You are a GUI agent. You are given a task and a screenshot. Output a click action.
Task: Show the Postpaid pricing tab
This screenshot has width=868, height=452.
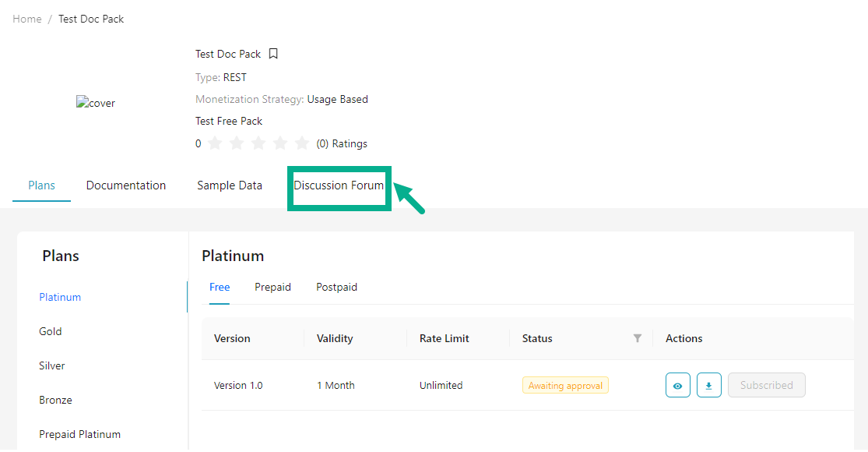(x=336, y=287)
